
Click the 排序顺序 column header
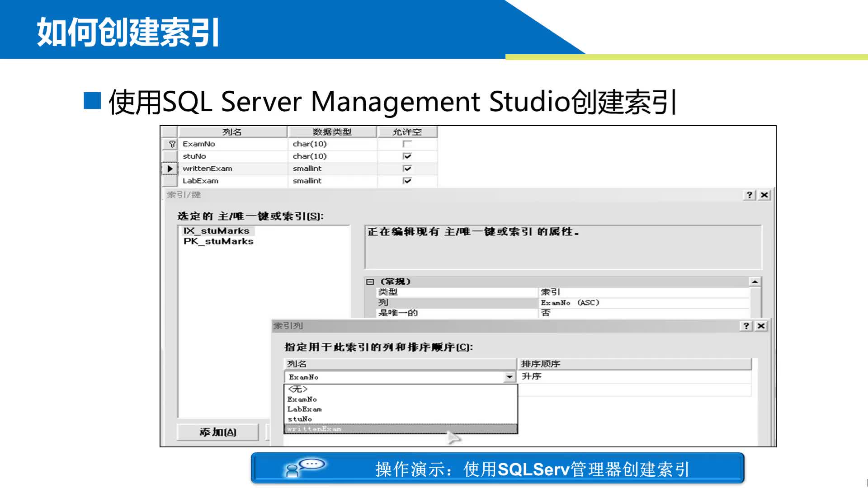click(x=635, y=364)
